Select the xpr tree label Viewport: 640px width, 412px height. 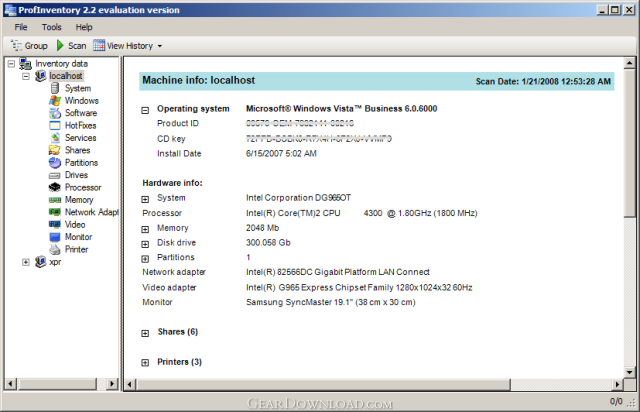[55, 262]
